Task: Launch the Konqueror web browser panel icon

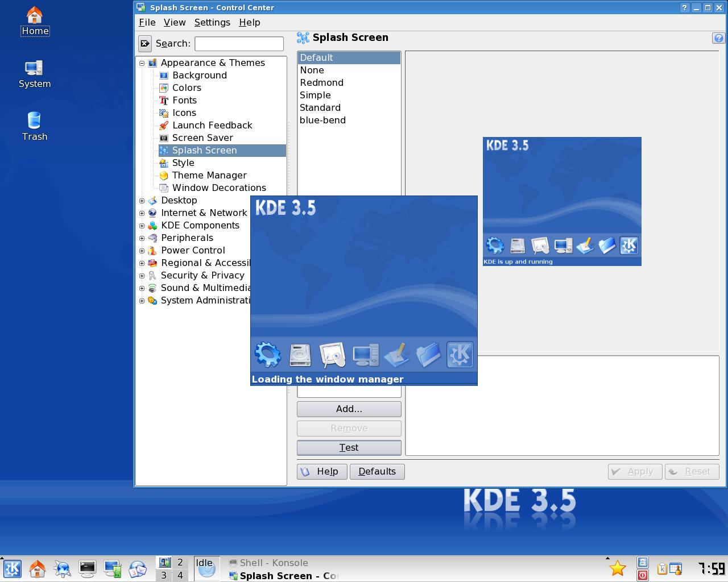Action: click(63, 568)
